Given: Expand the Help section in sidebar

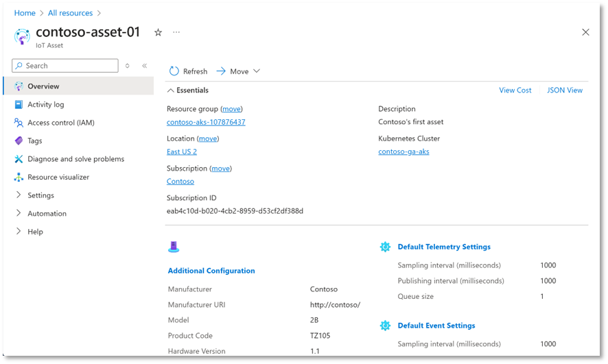Looking at the screenshot, I should point(19,231).
